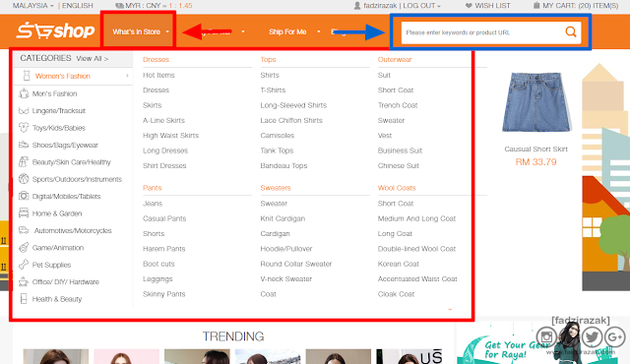This screenshot has height=364, width=630.
Task: Click the keyword search input field
Action: pos(483,32)
